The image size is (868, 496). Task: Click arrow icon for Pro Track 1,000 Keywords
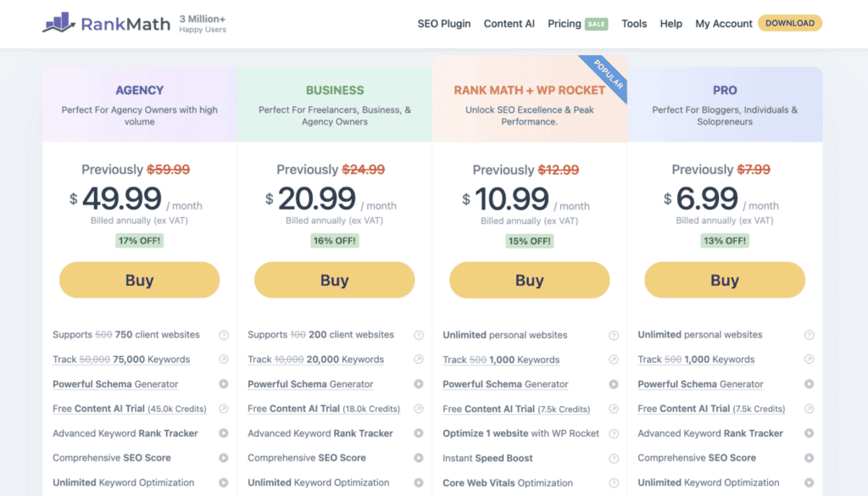tap(810, 359)
